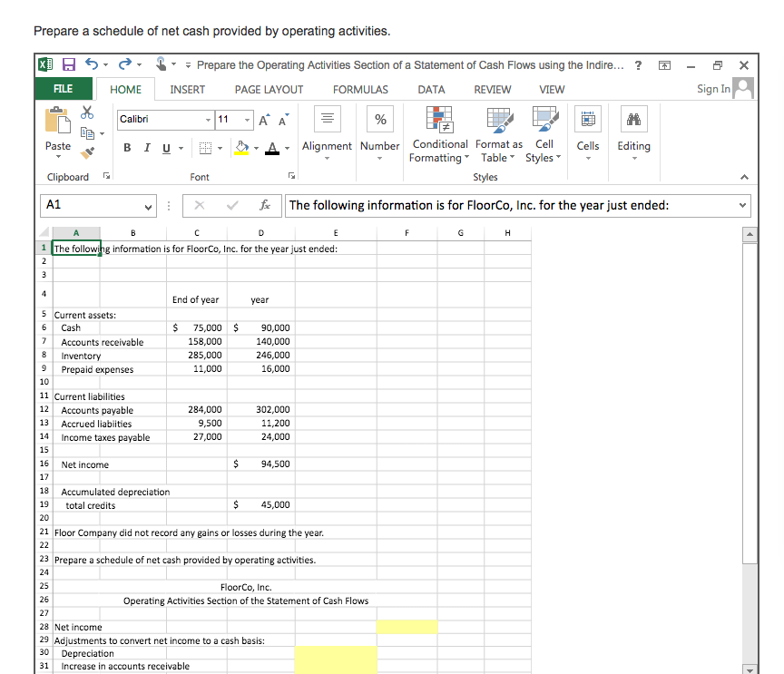
Task: Switch to the FORMULAS ribbon tab
Action: [360, 89]
